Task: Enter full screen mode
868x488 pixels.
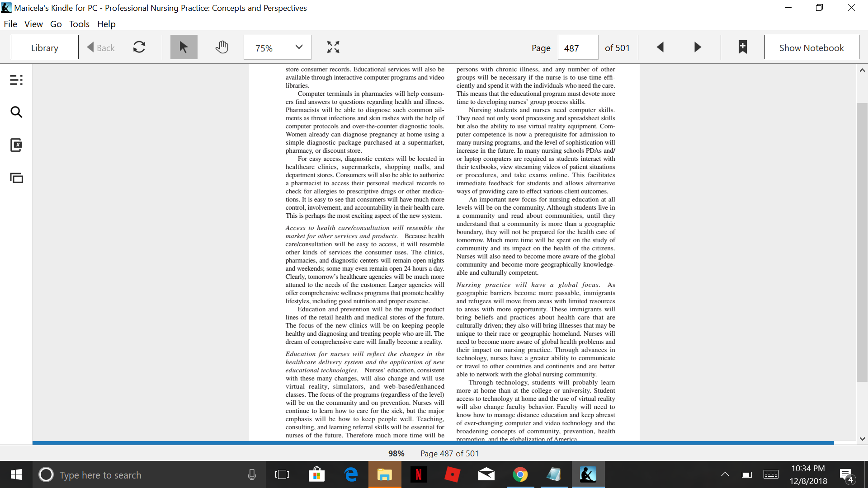Action: [333, 47]
